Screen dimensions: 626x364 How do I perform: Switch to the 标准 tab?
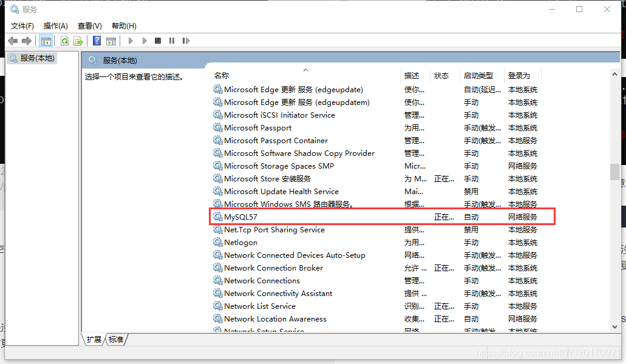coord(116,339)
